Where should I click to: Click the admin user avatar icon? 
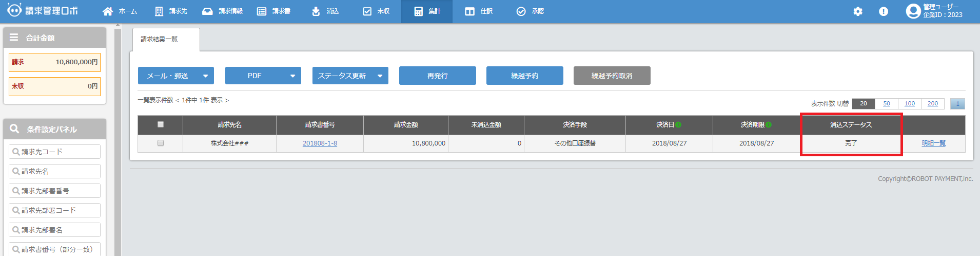[x=913, y=11]
